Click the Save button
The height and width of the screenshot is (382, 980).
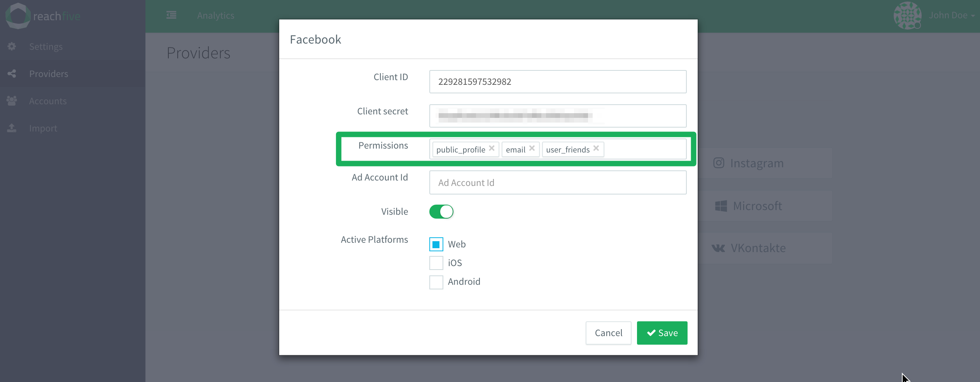point(662,333)
